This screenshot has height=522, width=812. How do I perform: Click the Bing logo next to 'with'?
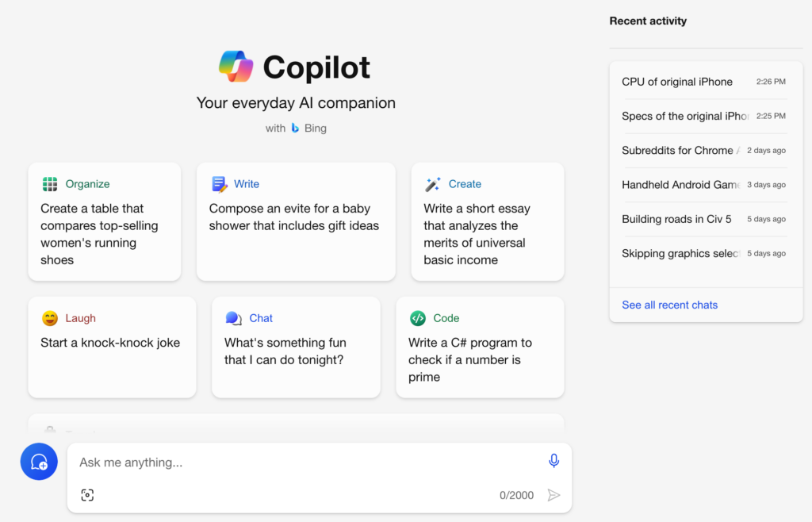294,128
